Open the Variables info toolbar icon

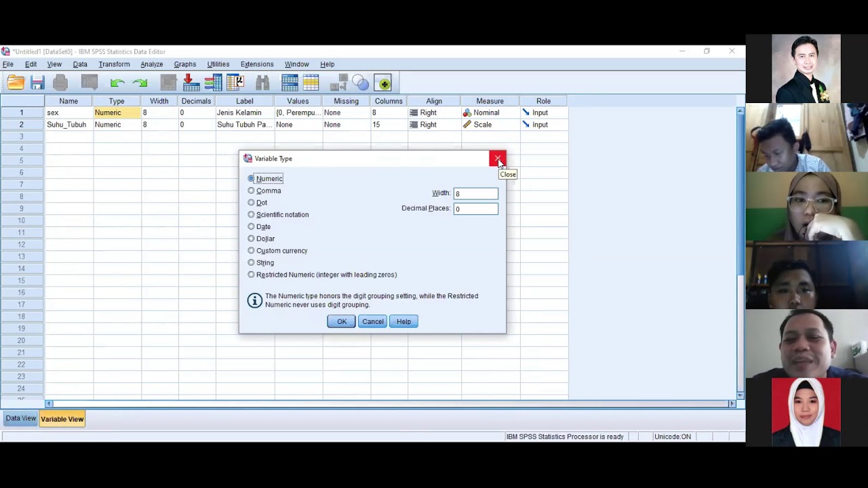tap(213, 83)
